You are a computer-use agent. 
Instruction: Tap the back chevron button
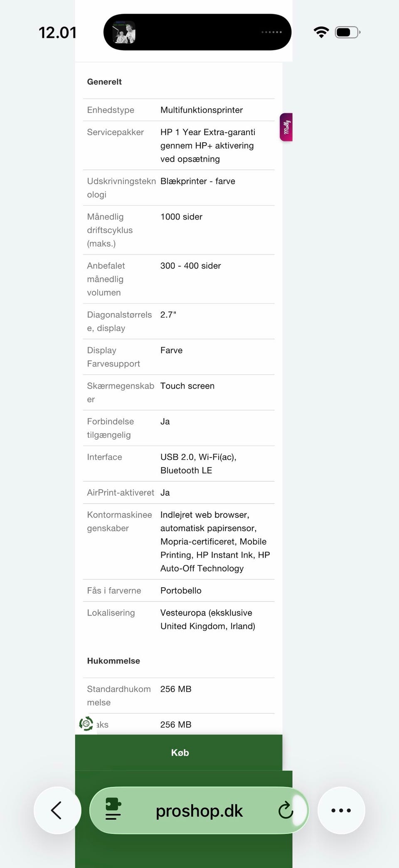click(57, 810)
